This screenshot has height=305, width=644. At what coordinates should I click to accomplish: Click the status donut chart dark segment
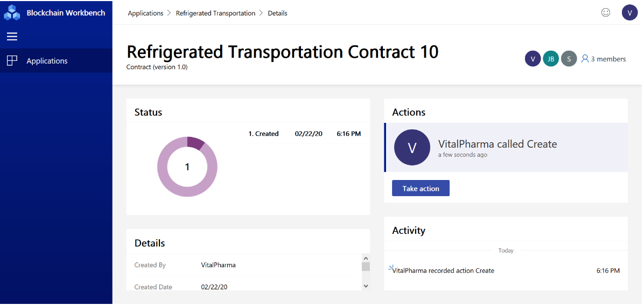196,143
